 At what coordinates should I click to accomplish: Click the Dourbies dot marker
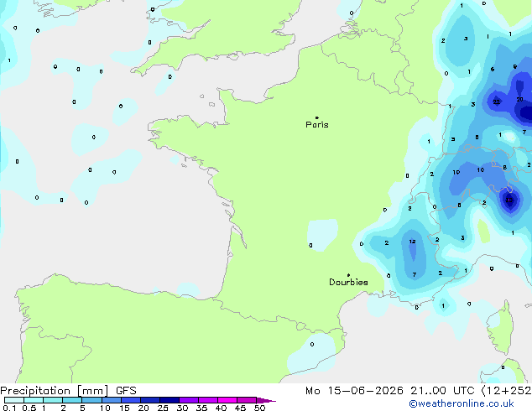click(x=348, y=275)
